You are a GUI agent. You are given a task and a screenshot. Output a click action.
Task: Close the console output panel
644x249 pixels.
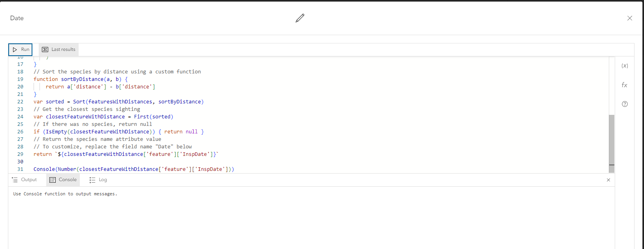click(608, 180)
